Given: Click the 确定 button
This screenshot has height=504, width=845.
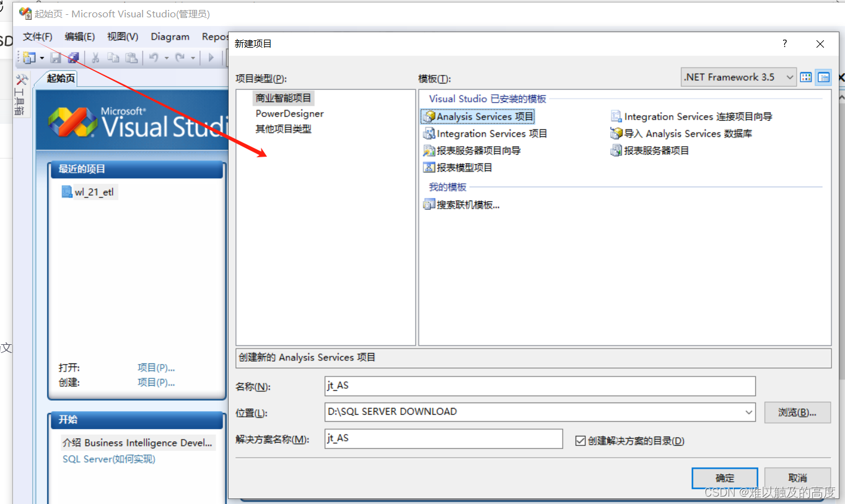Looking at the screenshot, I should tap(725, 478).
